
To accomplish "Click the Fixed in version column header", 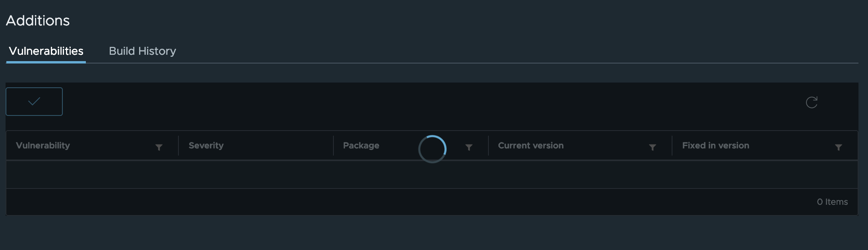I will (x=715, y=145).
